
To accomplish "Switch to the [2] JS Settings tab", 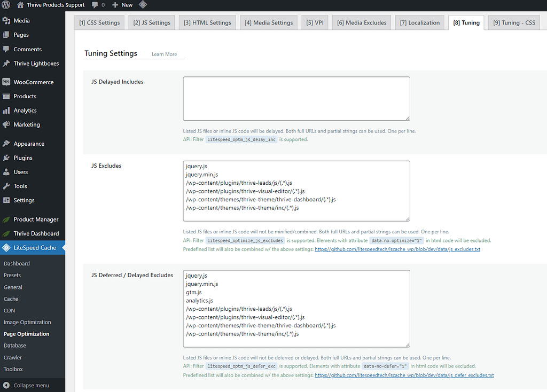I will [x=151, y=22].
